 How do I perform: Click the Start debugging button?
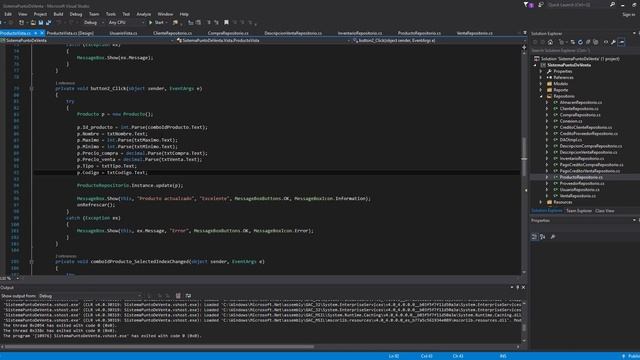[x=156, y=22]
